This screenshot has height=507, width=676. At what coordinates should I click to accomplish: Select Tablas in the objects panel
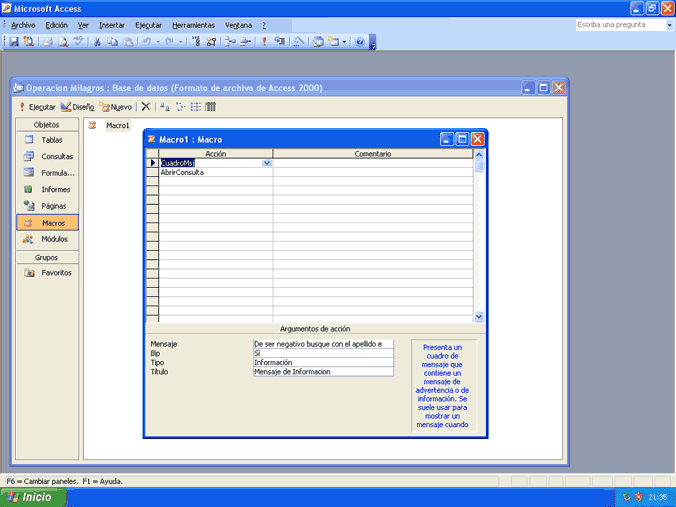click(x=47, y=140)
